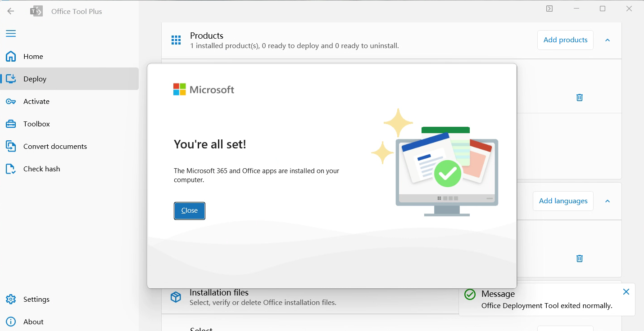This screenshot has width=644, height=331.
Task: Click the back arrow icon
Action: point(11,11)
